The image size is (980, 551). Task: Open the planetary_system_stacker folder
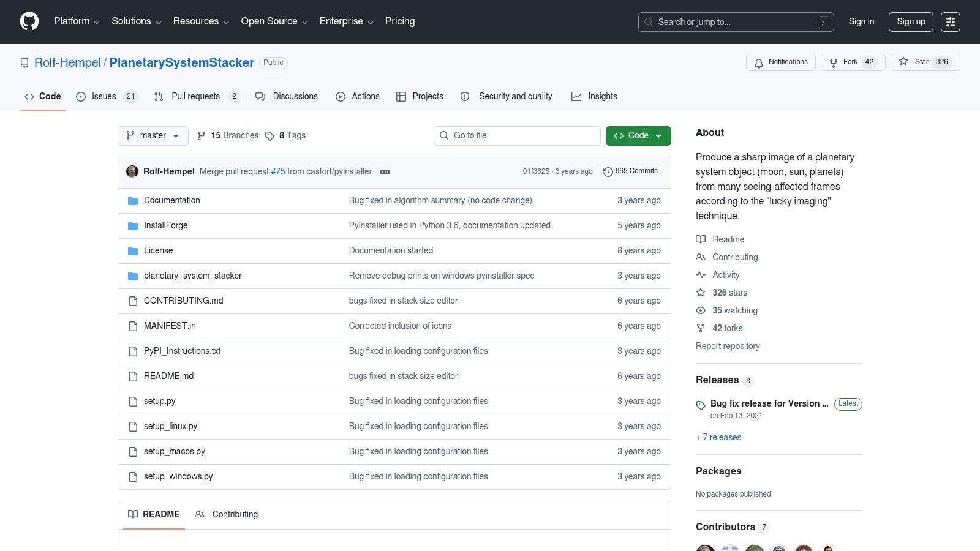click(192, 276)
